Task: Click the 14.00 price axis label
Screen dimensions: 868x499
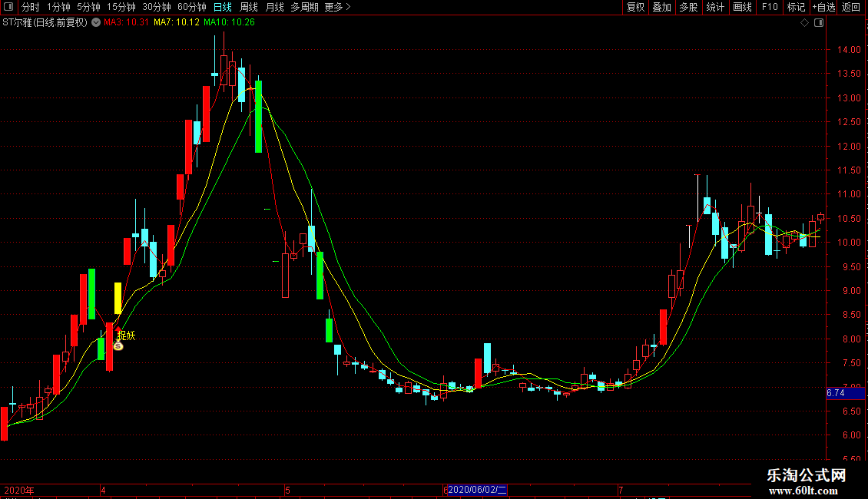Action: coord(849,50)
